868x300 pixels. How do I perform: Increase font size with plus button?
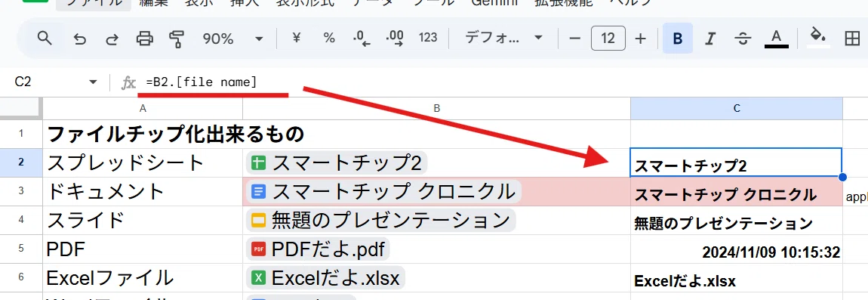[641, 39]
